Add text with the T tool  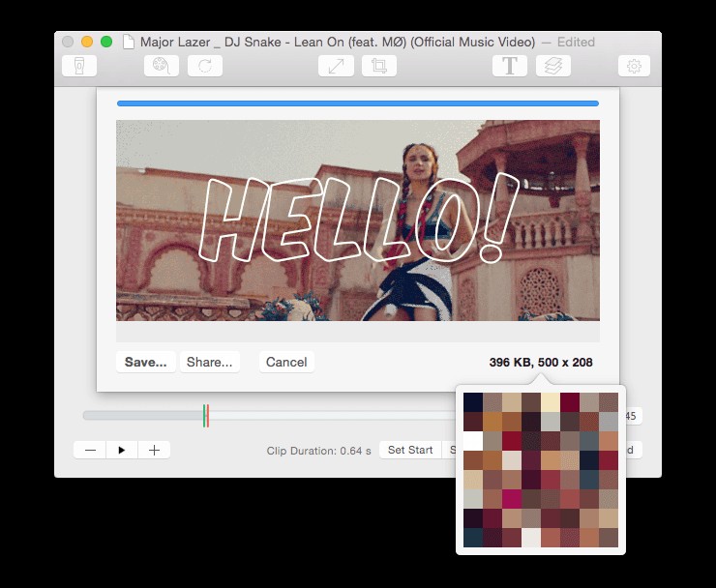(x=510, y=66)
